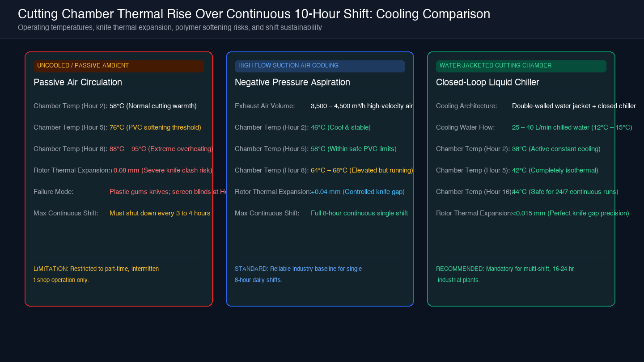Click "Chamber Temp (Hour 2):" label in Closed-Loop Liquid Chiller card
Screen dimensions: 644x362
pyautogui.click(x=473, y=149)
